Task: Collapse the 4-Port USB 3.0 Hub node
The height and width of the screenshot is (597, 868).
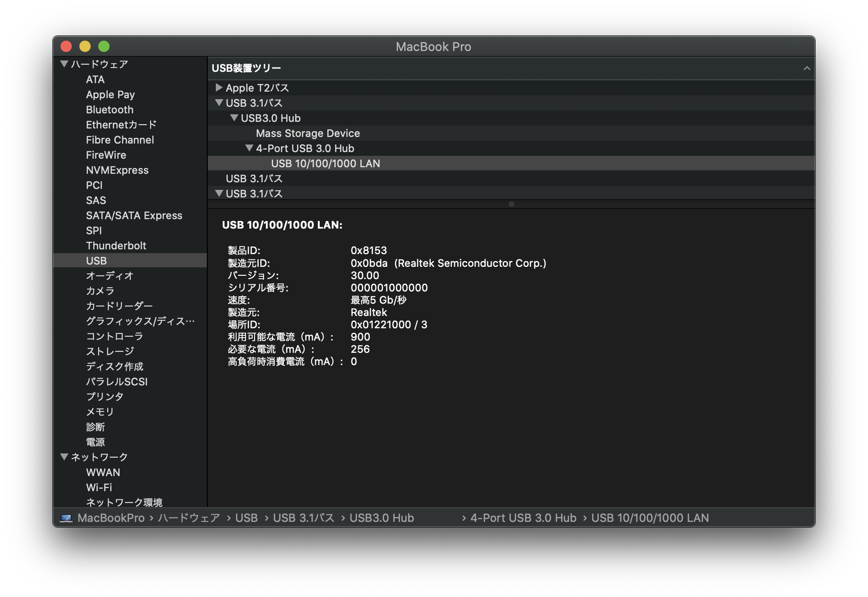Action: (x=249, y=148)
